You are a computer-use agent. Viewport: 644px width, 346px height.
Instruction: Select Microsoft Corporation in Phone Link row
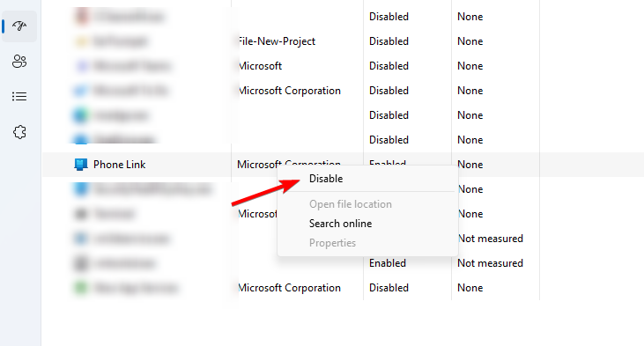click(289, 164)
